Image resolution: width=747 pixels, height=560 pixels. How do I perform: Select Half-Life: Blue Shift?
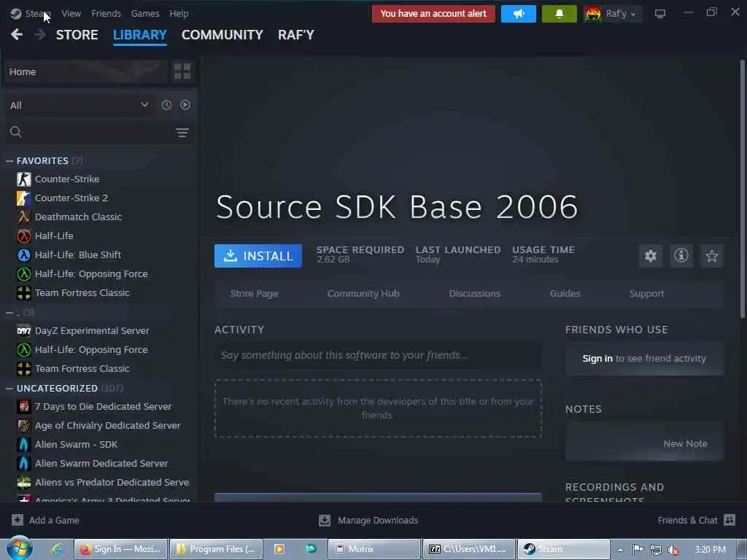point(77,254)
